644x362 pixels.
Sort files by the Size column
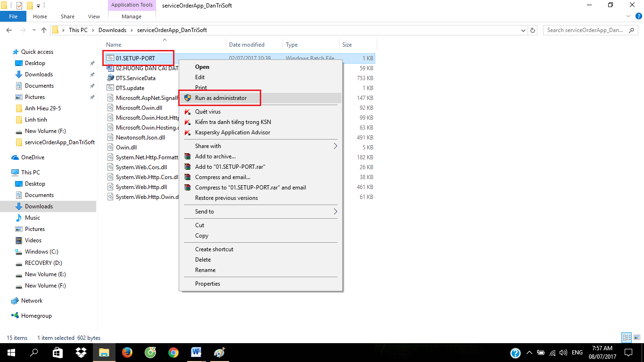[x=358, y=45]
